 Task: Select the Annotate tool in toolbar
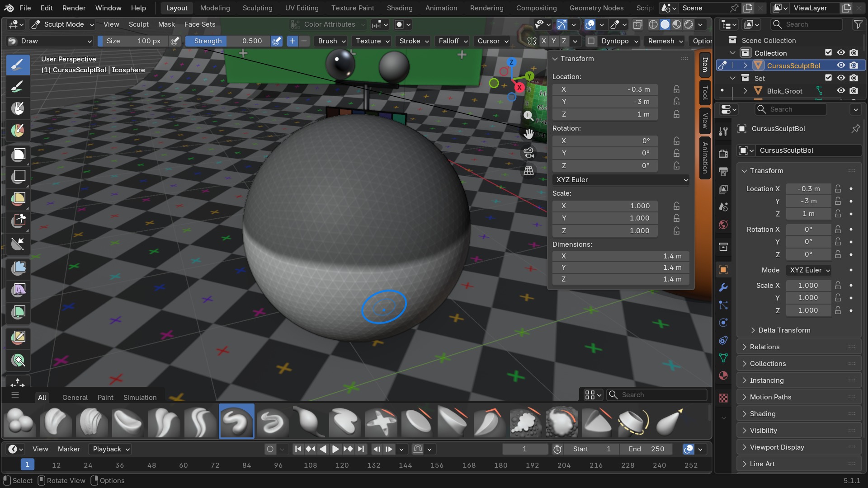tap(18, 337)
